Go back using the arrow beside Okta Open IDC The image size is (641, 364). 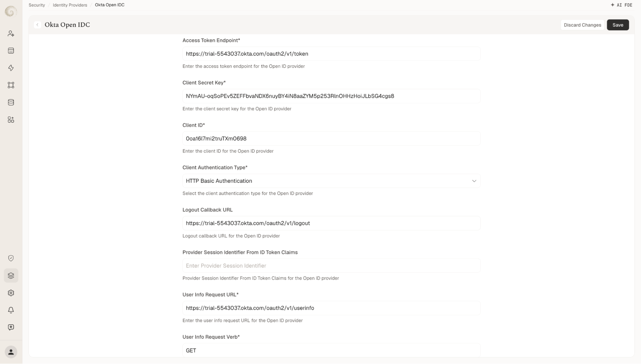(38, 25)
